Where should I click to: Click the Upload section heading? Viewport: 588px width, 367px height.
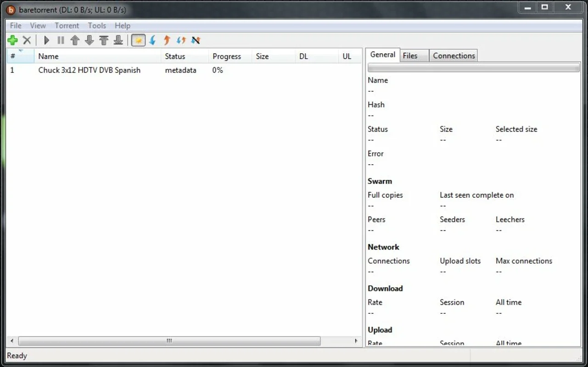(380, 329)
